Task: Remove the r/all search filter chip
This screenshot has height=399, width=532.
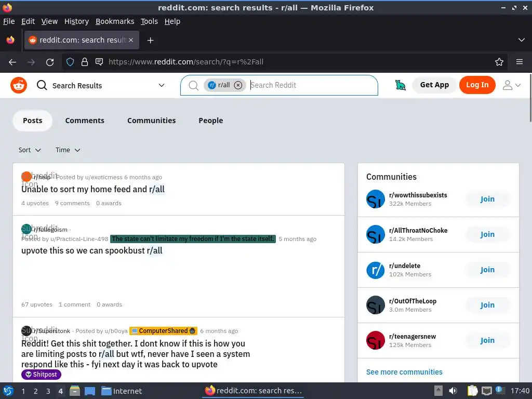Action: (x=238, y=85)
